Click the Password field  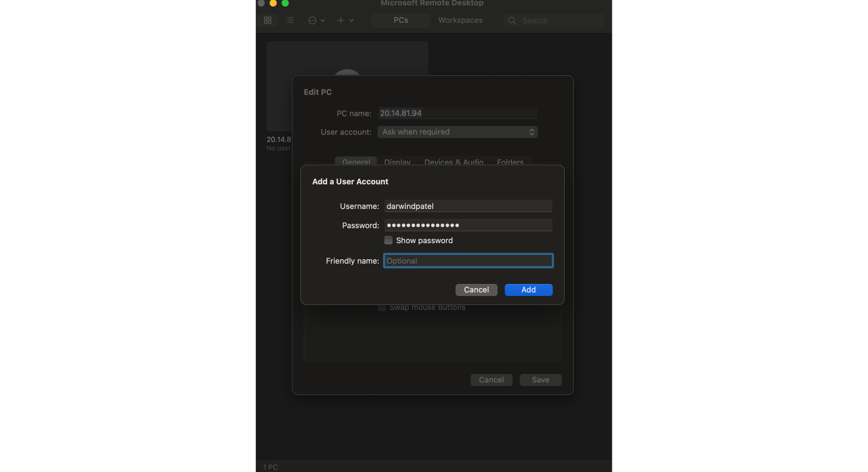(468, 225)
